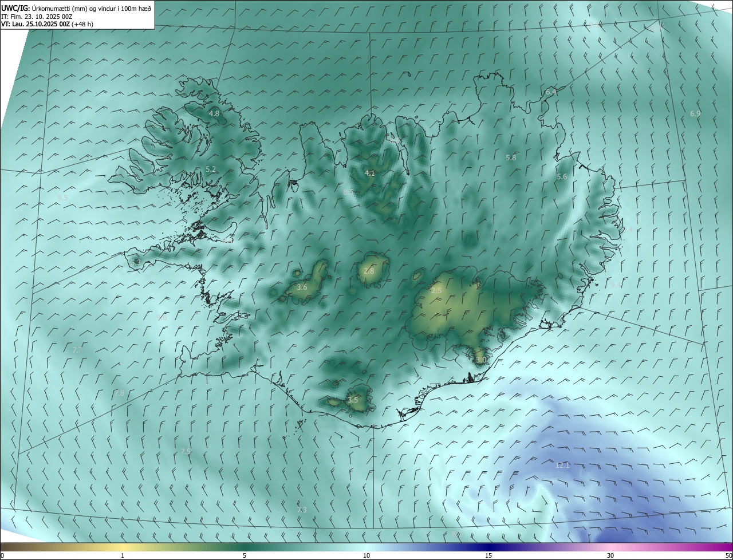Click the 'VT: Lau. 25.10.2025 00Z (+48 h)' line
Screen dimensions: 733x560
click(x=47, y=24)
